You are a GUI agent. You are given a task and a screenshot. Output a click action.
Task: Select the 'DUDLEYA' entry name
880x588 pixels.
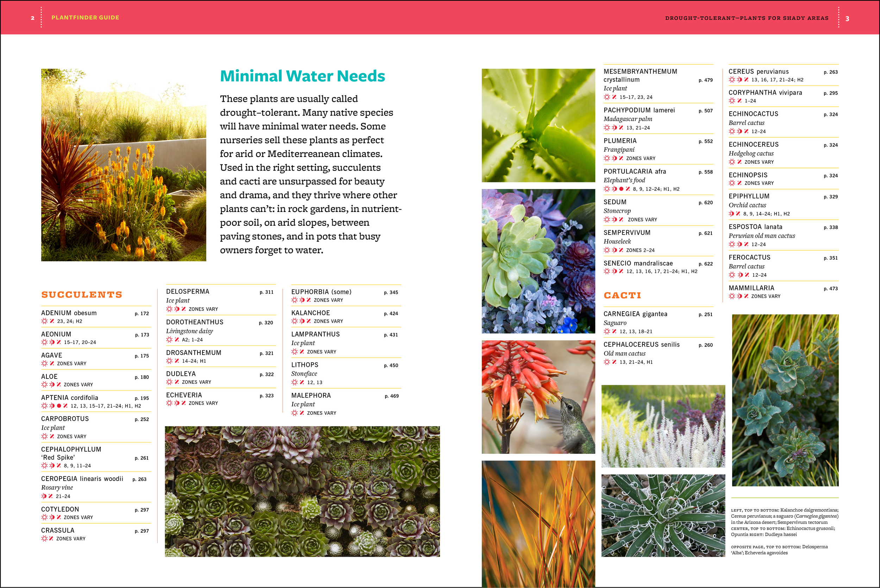click(x=181, y=374)
